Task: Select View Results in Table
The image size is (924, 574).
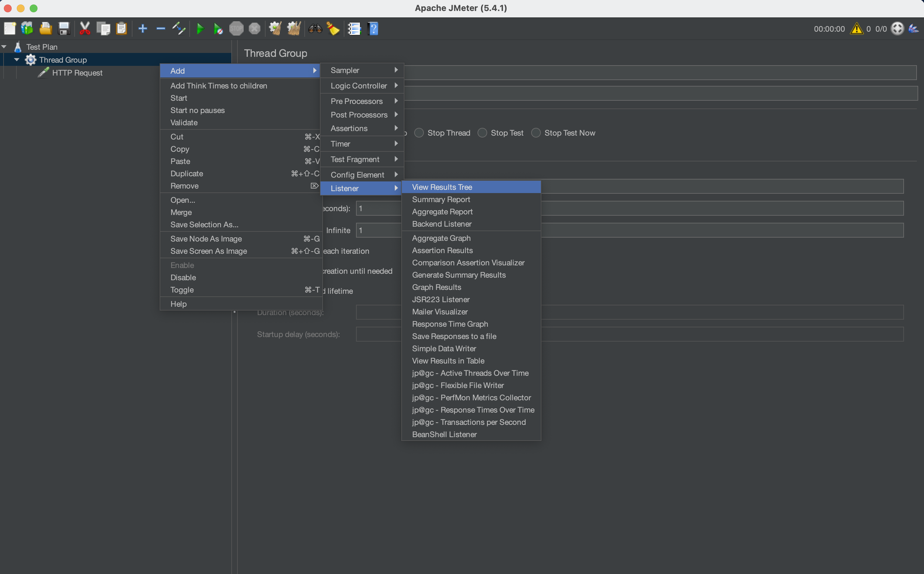Action: [x=471, y=361]
